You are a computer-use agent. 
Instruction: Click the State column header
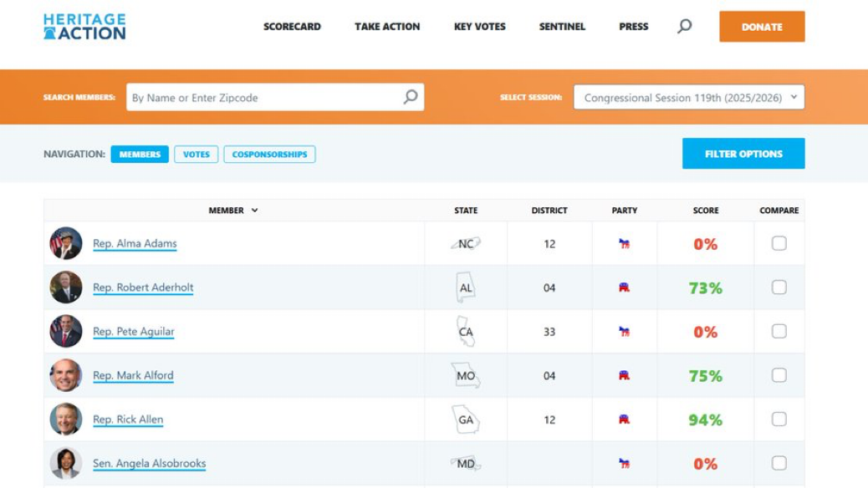466,211
